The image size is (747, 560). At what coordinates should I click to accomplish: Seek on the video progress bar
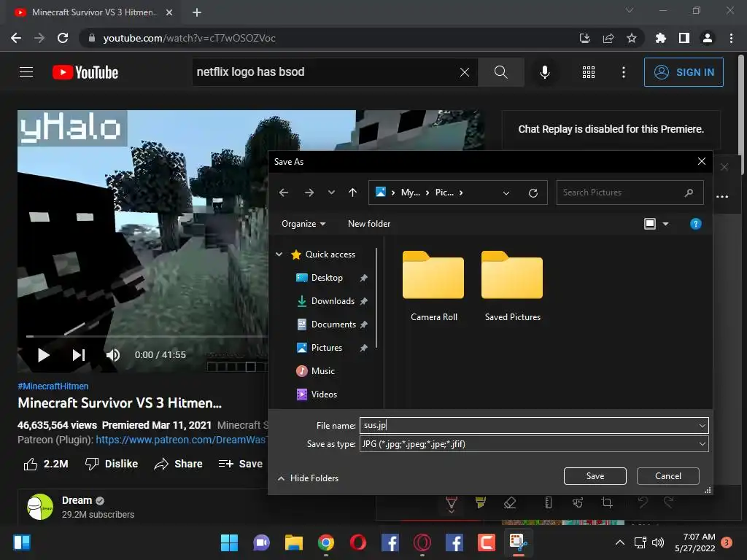(x=147, y=336)
